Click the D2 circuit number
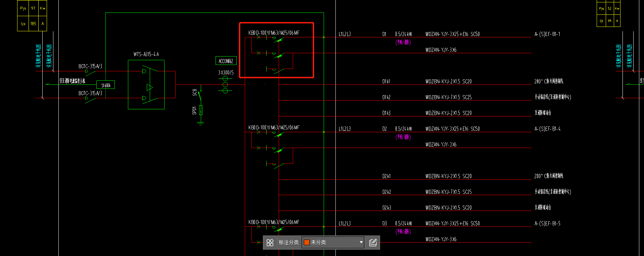644x256 pixels. tap(384, 129)
